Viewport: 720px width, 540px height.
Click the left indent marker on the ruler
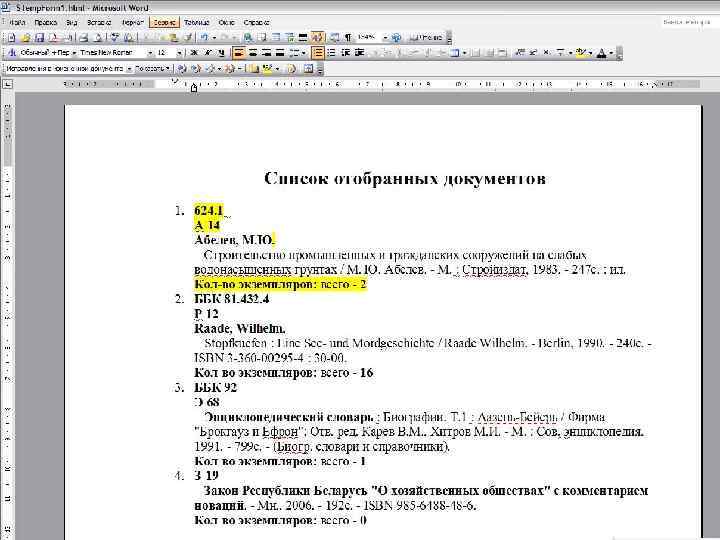(194, 87)
